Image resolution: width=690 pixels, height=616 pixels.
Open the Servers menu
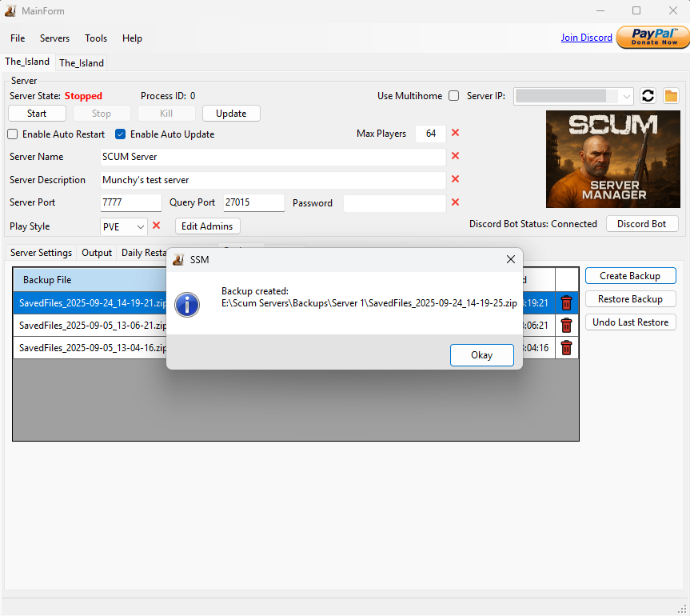[54, 38]
